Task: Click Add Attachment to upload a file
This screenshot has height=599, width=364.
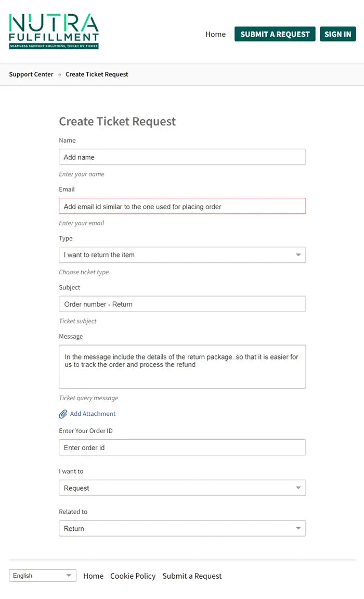Action: tap(91, 414)
